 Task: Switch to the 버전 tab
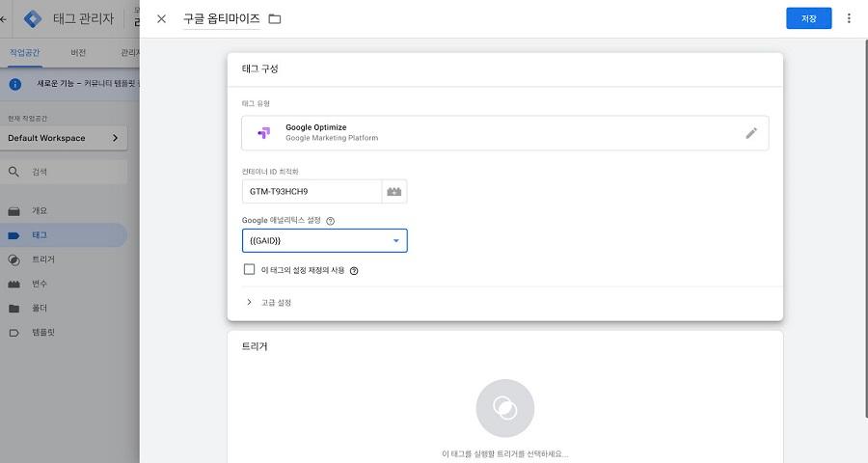(x=78, y=53)
